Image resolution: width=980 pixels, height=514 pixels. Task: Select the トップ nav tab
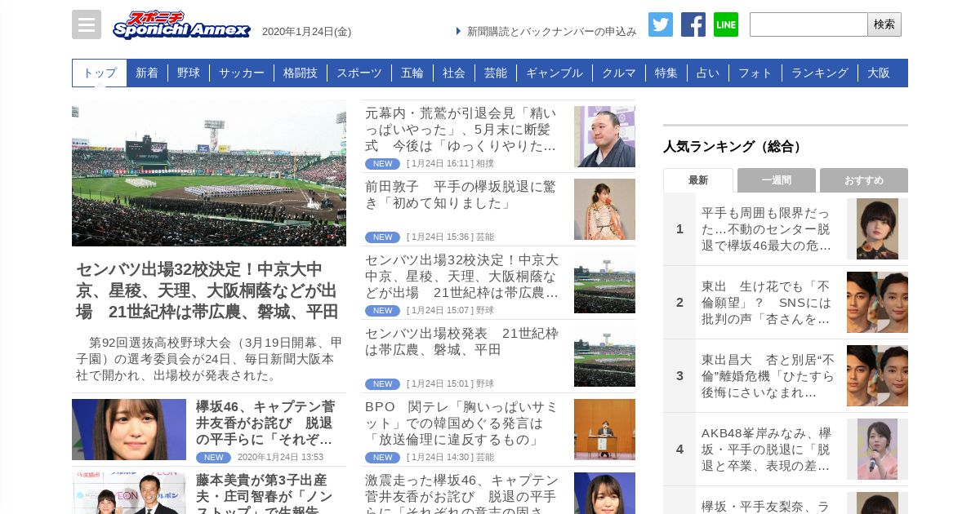point(100,73)
